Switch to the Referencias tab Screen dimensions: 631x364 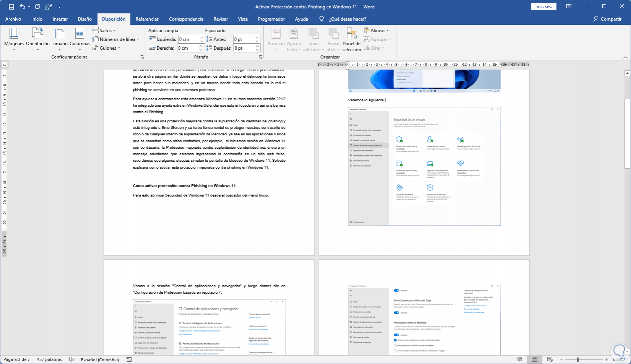(x=147, y=19)
